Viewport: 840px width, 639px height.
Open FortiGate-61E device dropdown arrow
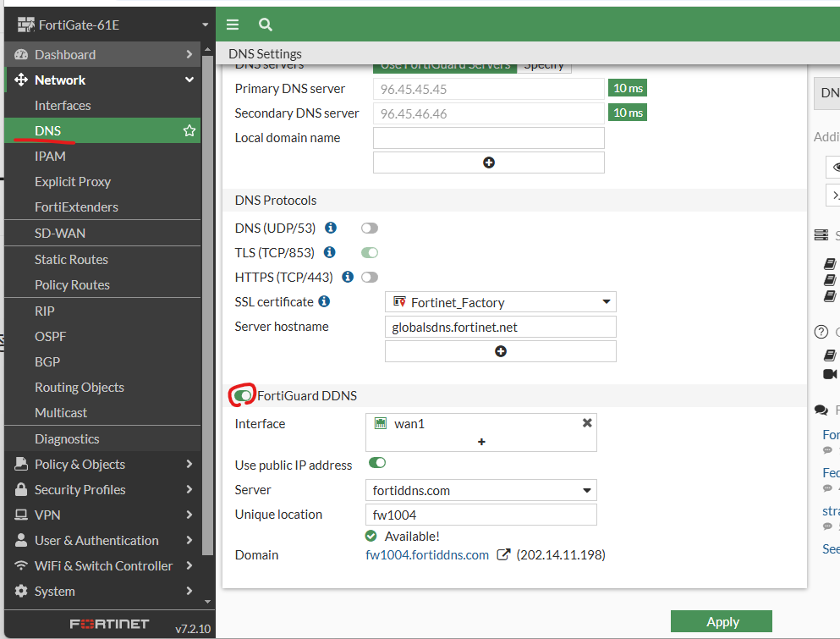(206, 25)
